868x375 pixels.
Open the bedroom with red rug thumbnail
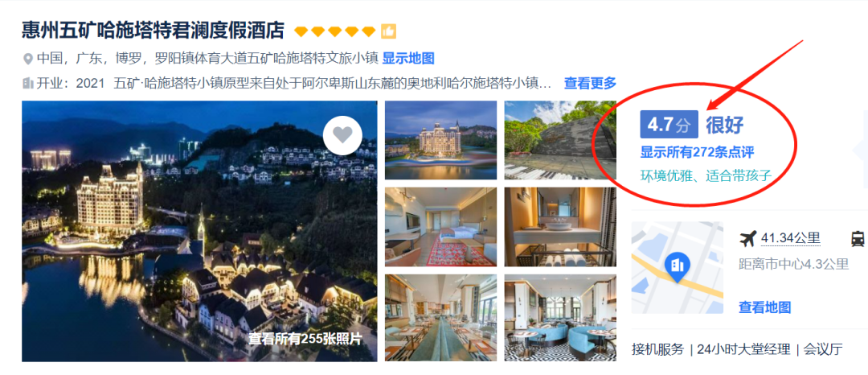point(440,227)
